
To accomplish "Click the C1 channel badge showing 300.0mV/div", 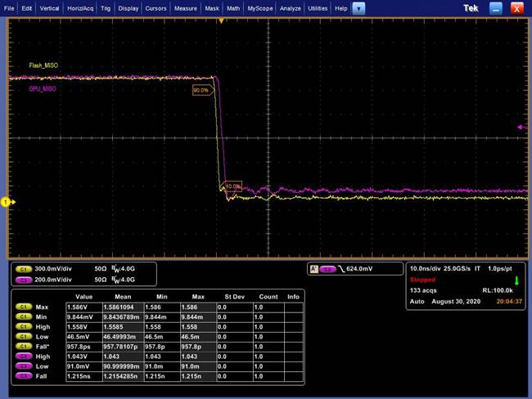I will pyautogui.click(x=23, y=267).
